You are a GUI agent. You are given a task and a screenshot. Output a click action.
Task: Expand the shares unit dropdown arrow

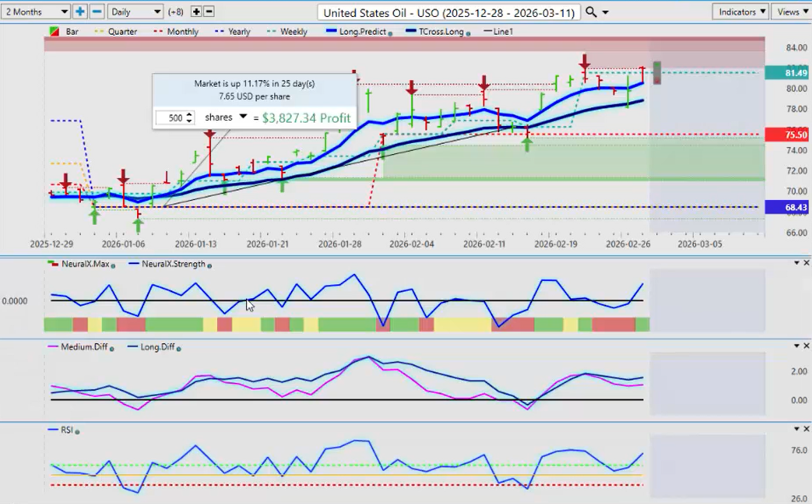[x=243, y=117]
